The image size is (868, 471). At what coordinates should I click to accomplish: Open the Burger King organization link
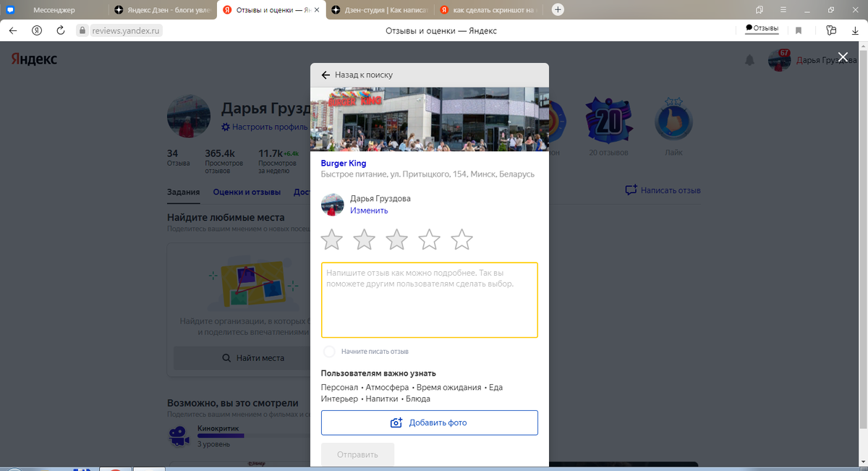click(344, 164)
